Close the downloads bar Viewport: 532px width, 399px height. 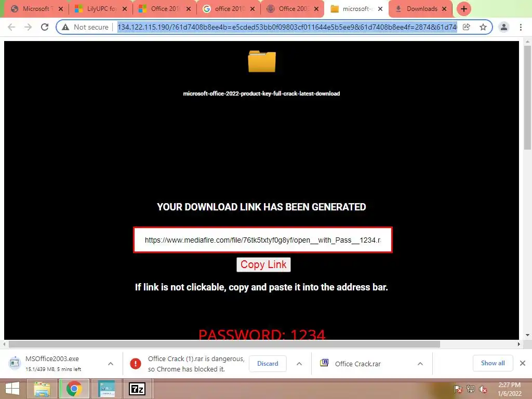point(523,363)
